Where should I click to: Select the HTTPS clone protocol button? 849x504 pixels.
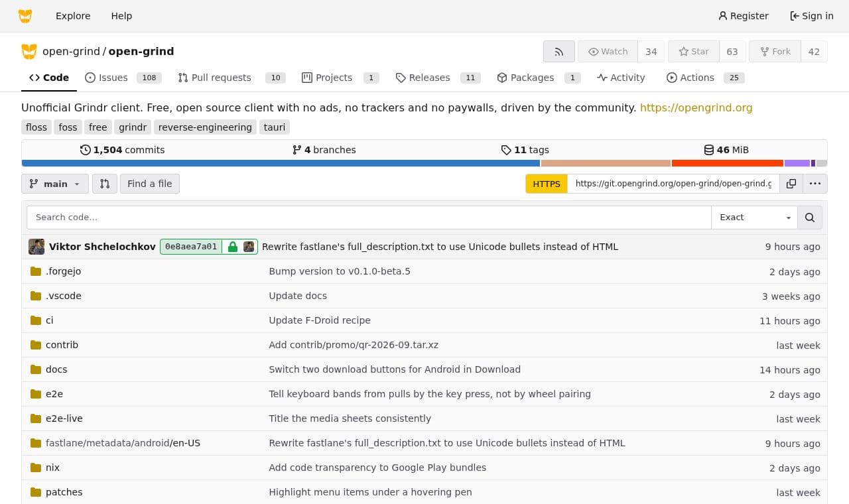point(547,184)
